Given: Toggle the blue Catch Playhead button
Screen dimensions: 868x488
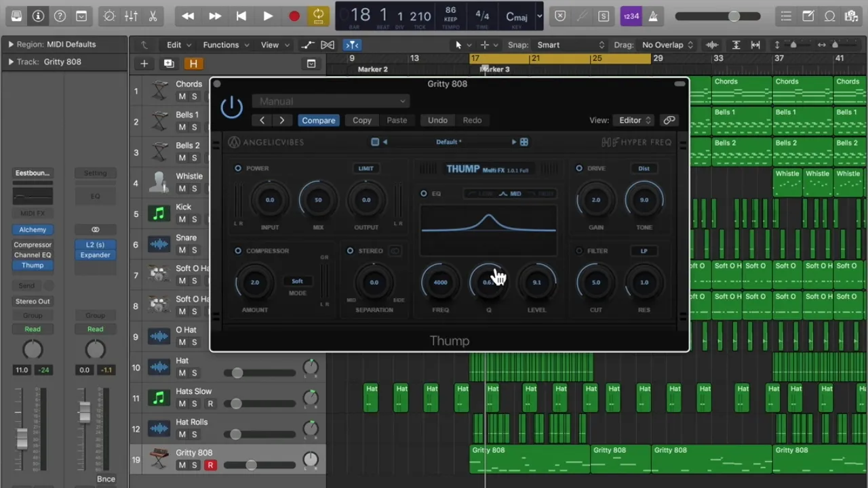Looking at the screenshot, I should (x=352, y=45).
